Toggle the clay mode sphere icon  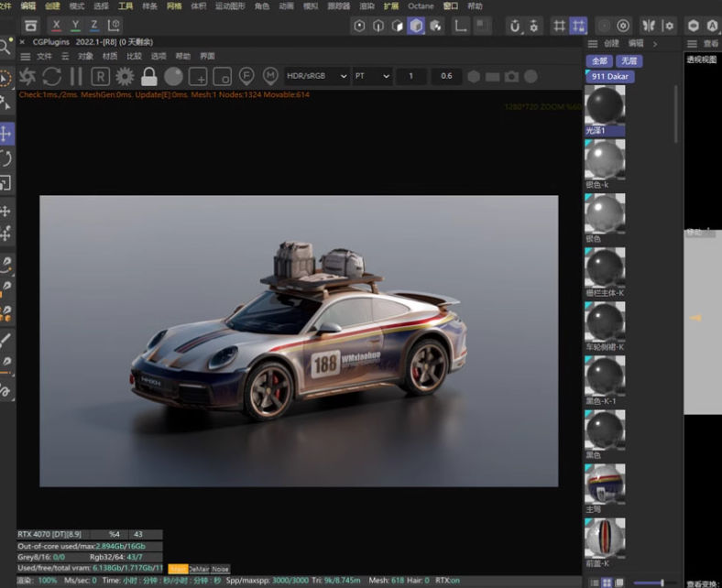[173, 76]
